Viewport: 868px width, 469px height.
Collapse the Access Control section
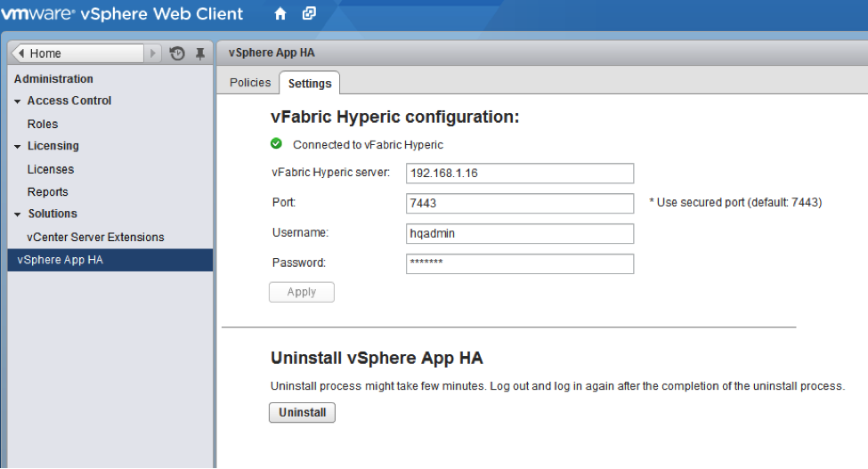pos(17,101)
